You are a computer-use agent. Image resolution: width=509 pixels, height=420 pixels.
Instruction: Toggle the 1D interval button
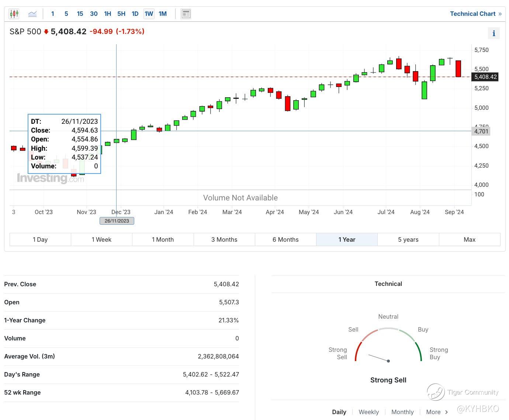(135, 14)
